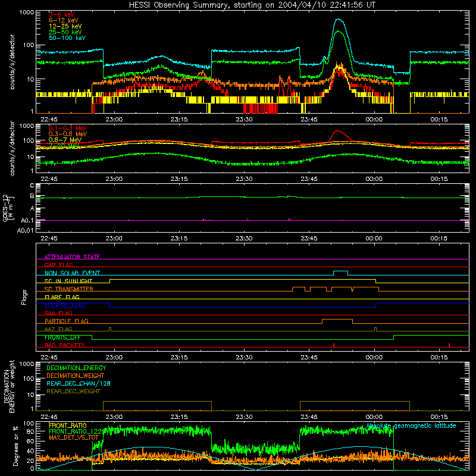Select the yellow 12-25 keV legend label
Screen dimensions: 476x476
point(65,26)
